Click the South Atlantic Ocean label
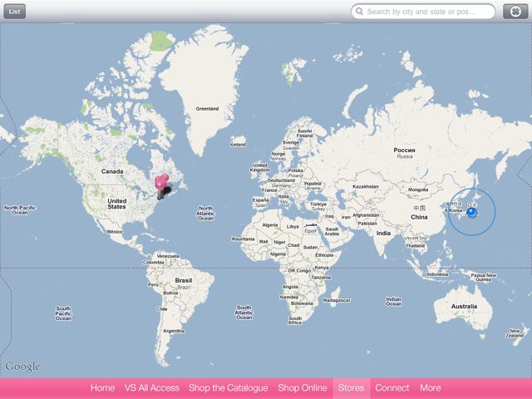 (244, 313)
